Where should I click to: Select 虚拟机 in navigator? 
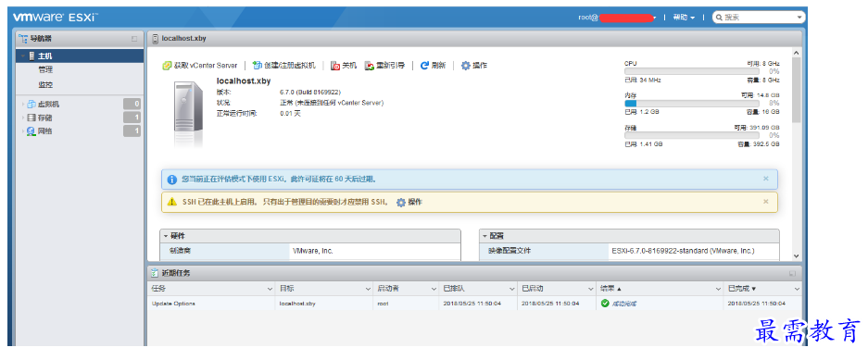[48, 104]
